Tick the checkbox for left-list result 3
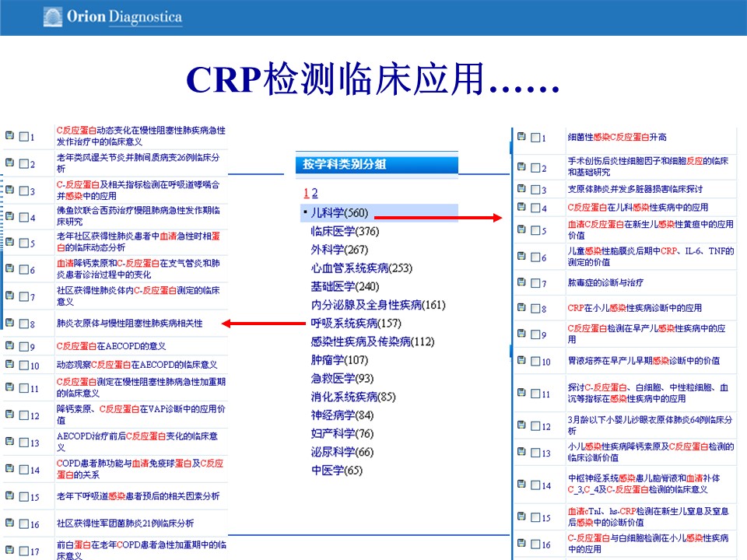Screen dimensions: 747x560 point(24,191)
